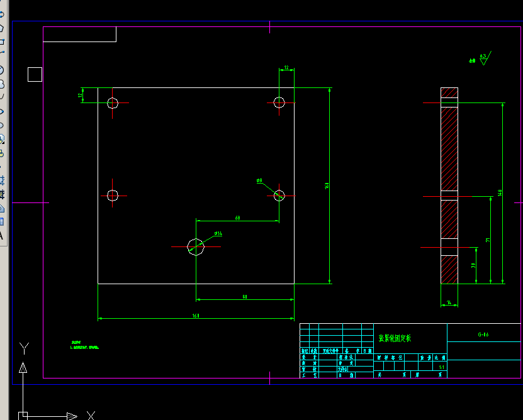This screenshot has width=523, height=420.
Task: Select the Rectangle draw tool
Action: coord(1,42)
